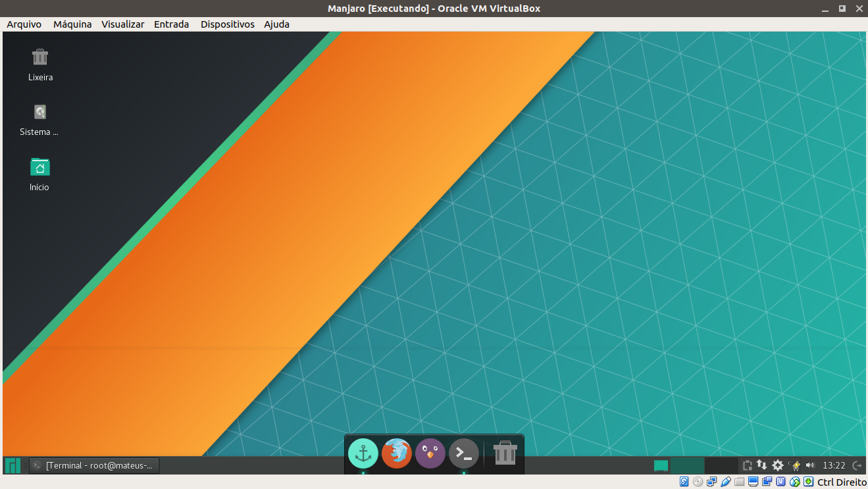The width and height of the screenshot is (868, 489).
Task: Click the VirtualBox shared folders status icon
Action: [x=739, y=482]
